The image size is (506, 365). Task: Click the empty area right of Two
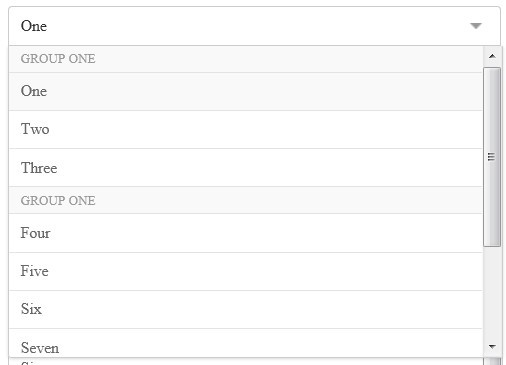pyautogui.click(x=266, y=129)
